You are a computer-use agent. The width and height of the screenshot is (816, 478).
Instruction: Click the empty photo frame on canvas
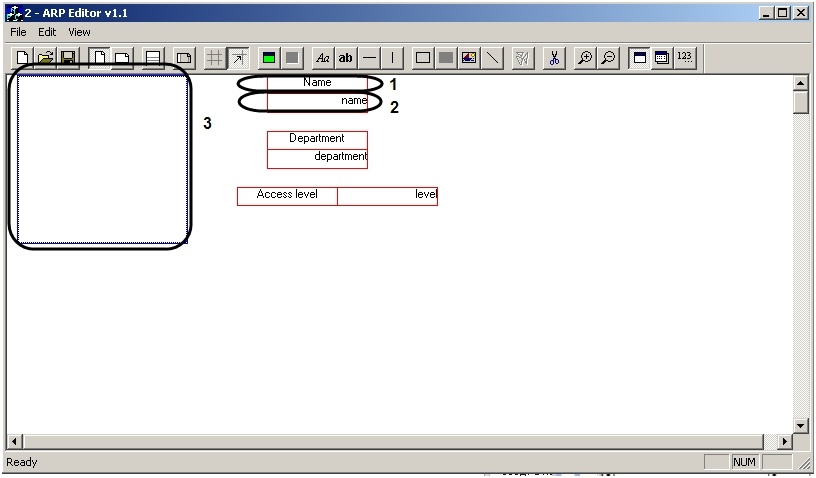(103, 159)
